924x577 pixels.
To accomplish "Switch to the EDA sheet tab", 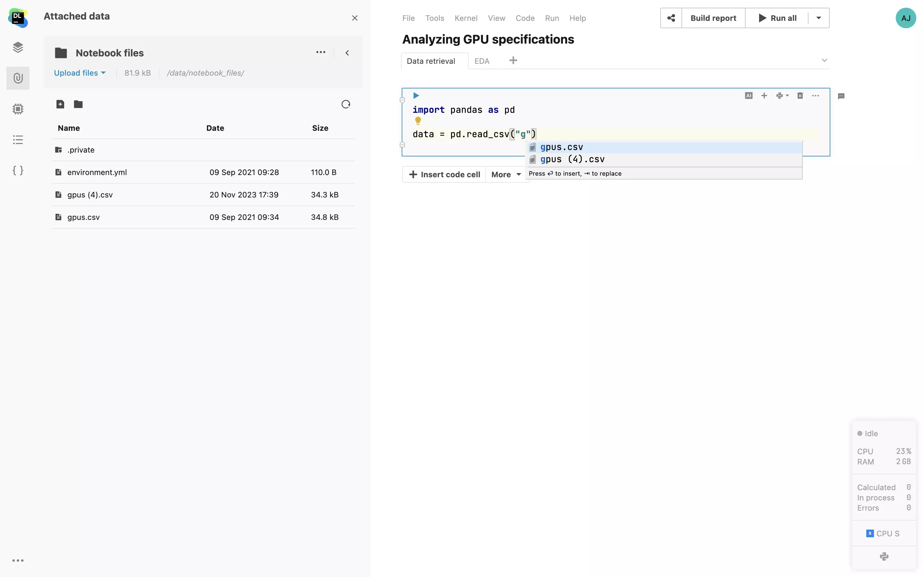I will pyautogui.click(x=482, y=61).
